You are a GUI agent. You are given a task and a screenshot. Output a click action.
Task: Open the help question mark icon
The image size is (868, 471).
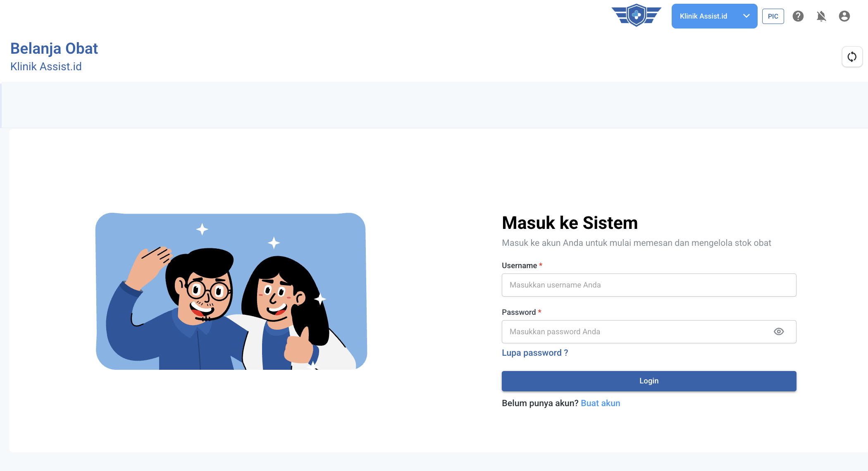(x=798, y=16)
